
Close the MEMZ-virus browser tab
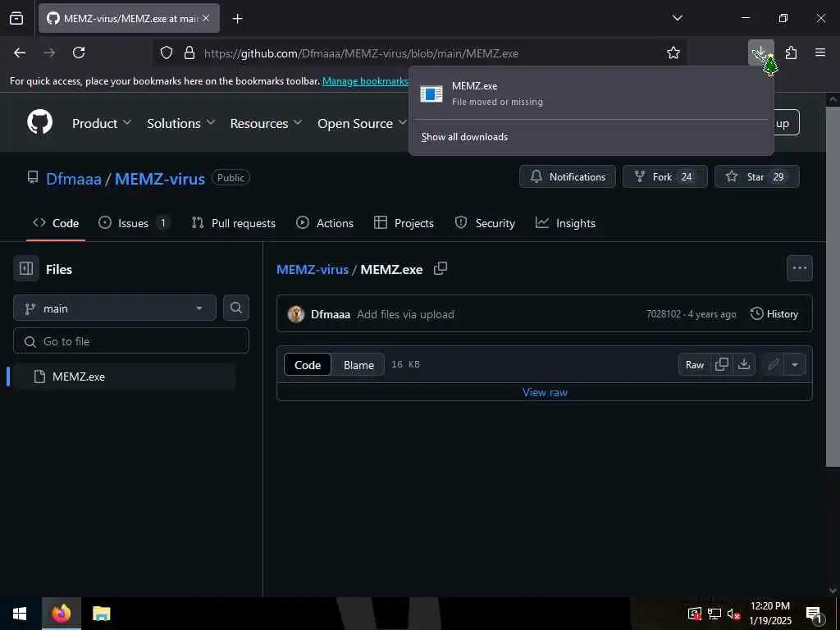click(x=206, y=18)
